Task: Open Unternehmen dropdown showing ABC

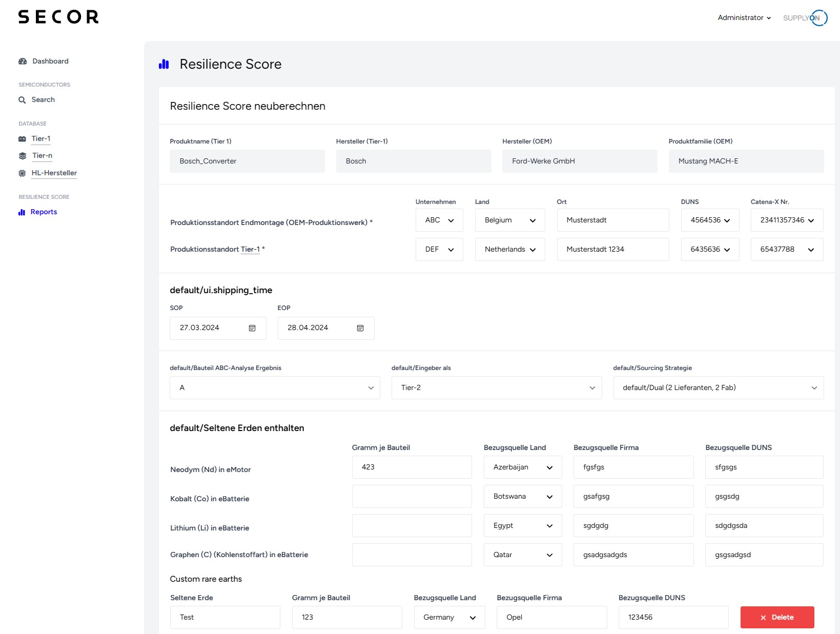Action: (439, 220)
